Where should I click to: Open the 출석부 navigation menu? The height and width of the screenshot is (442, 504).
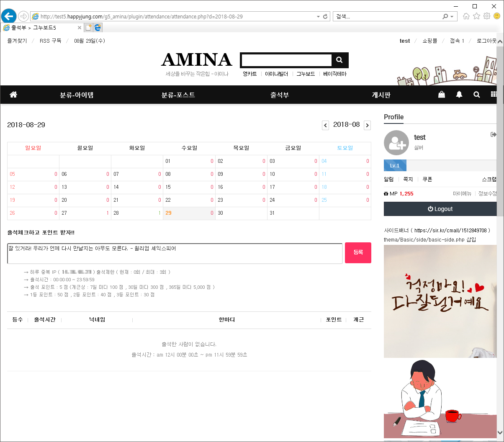tap(279, 95)
